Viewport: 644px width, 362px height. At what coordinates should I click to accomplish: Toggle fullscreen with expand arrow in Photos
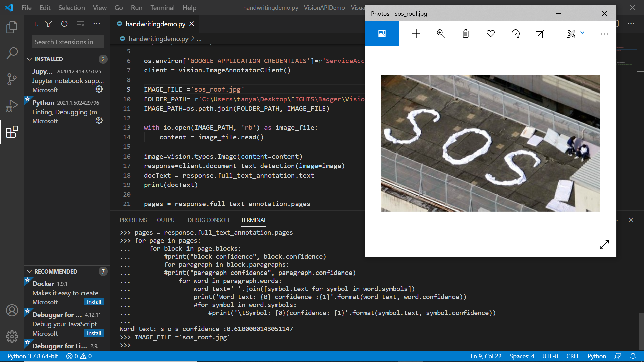click(x=604, y=245)
